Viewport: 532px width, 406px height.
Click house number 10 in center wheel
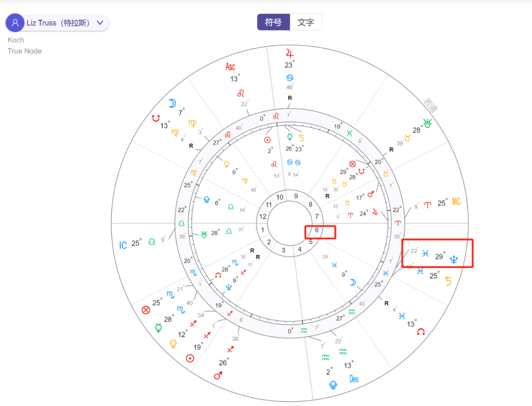[280, 197]
